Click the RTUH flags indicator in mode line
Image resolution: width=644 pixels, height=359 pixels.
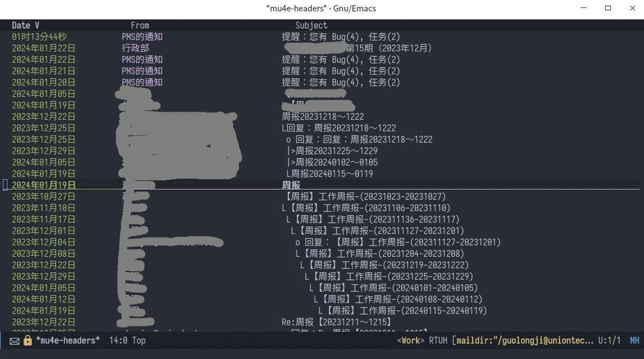tap(438, 341)
